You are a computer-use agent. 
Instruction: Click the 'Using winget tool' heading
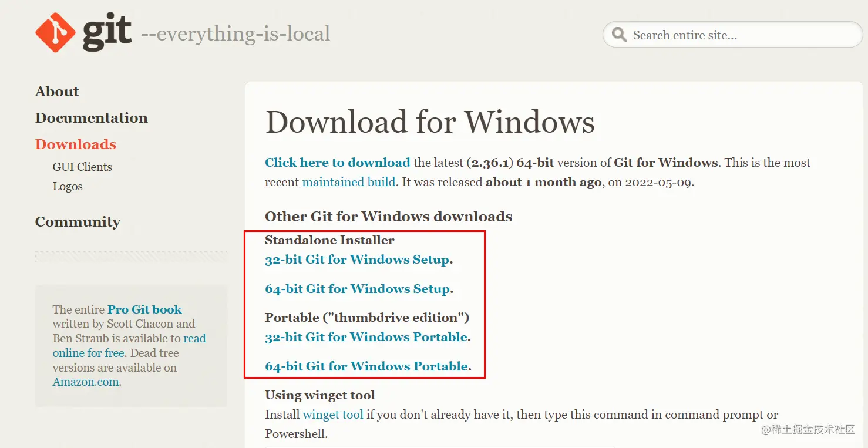coord(320,395)
